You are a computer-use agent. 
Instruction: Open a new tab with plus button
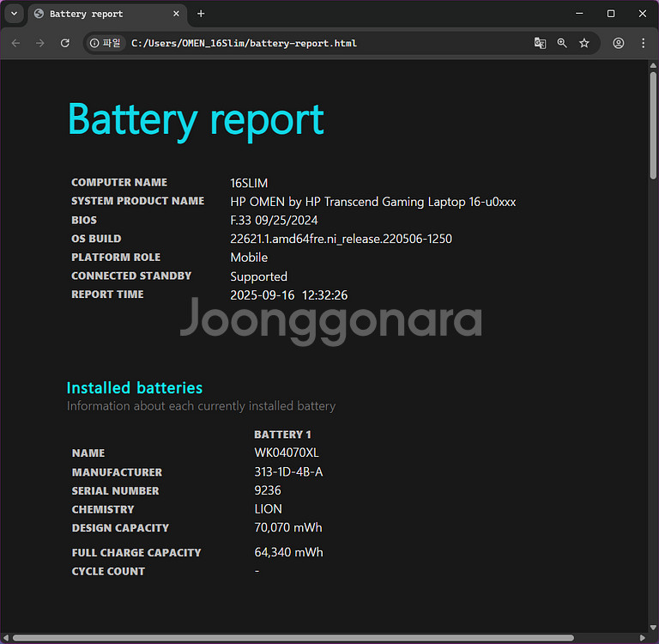(201, 14)
